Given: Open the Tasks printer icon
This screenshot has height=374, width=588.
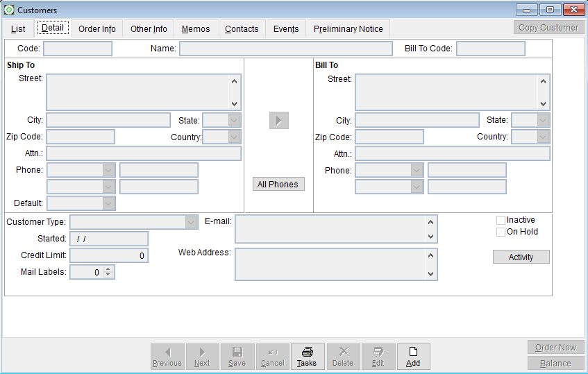Looking at the screenshot, I should tap(308, 352).
